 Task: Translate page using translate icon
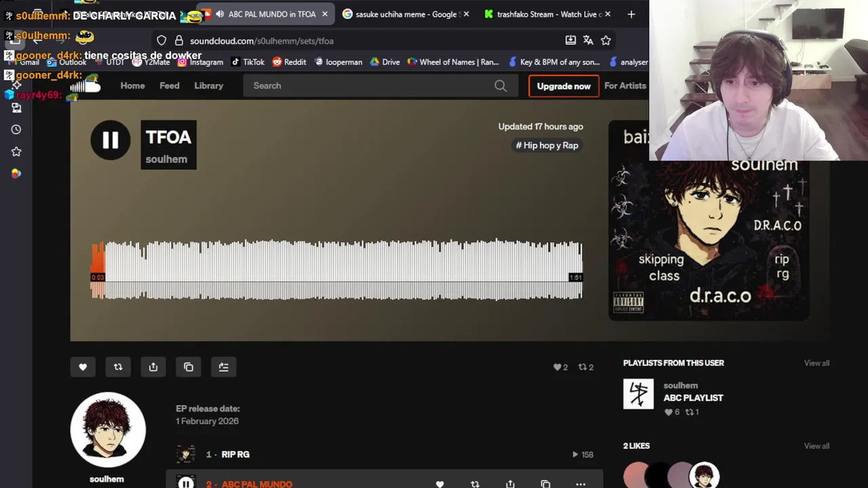[x=589, y=41]
